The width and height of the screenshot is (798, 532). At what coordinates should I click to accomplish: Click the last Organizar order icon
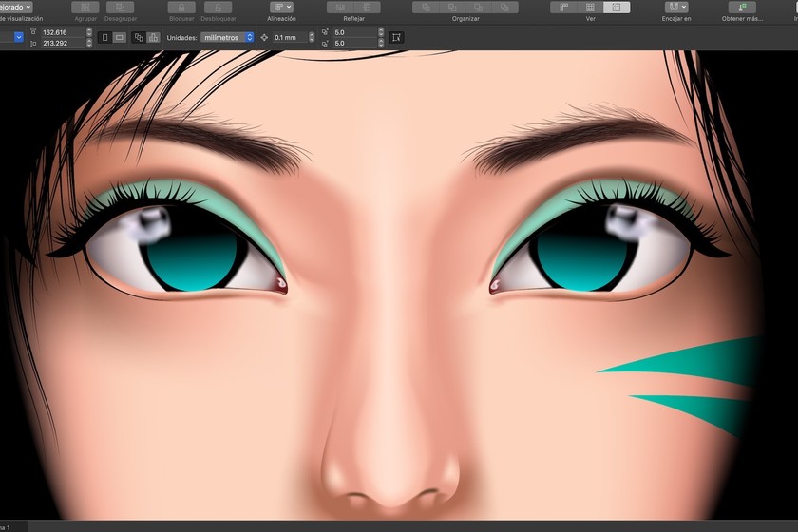[x=504, y=7]
